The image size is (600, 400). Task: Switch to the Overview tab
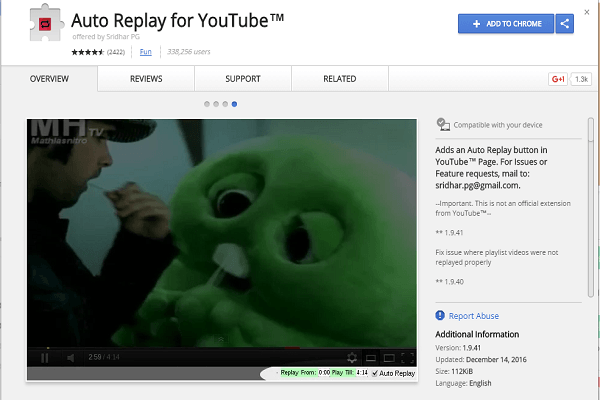pyautogui.click(x=49, y=79)
